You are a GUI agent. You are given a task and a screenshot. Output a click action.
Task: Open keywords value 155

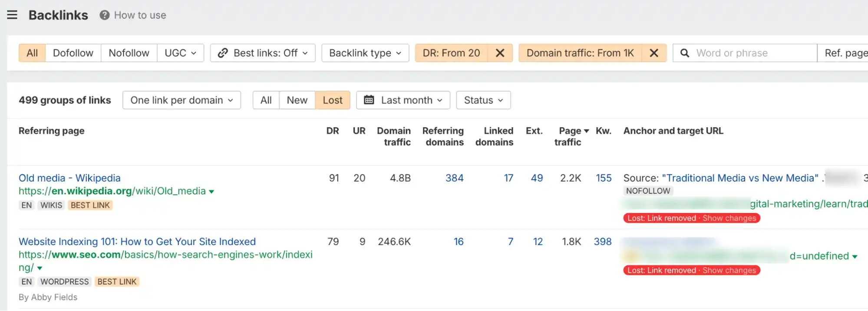coord(604,178)
